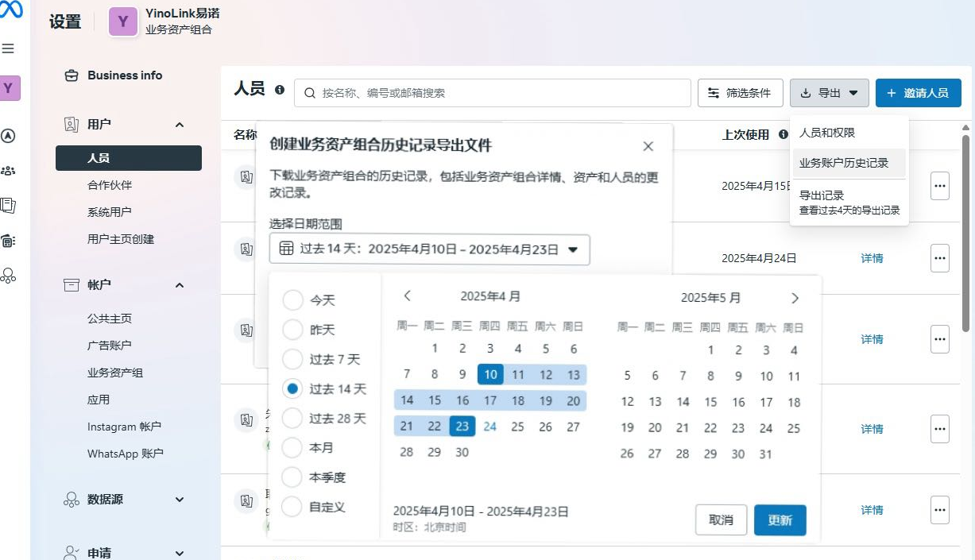Expand the 数据源 sidebar section
The width and height of the screenshot is (975, 560).
pos(180,500)
